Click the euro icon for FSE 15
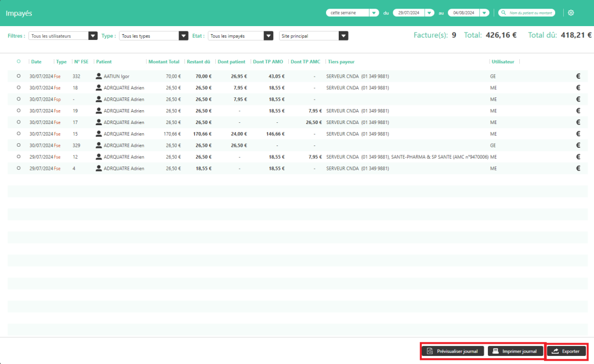 578,134
